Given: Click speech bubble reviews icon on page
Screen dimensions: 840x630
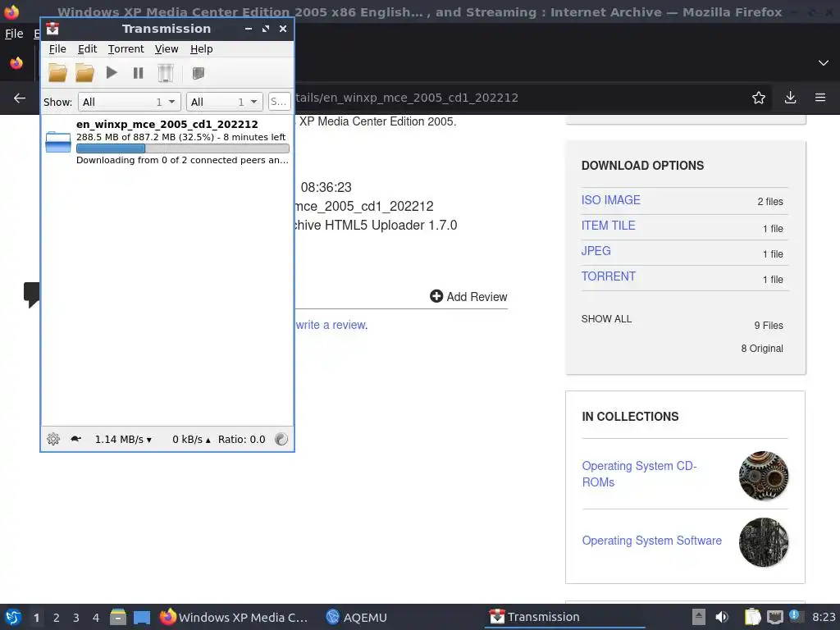Looking at the screenshot, I should (x=32, y=294).
